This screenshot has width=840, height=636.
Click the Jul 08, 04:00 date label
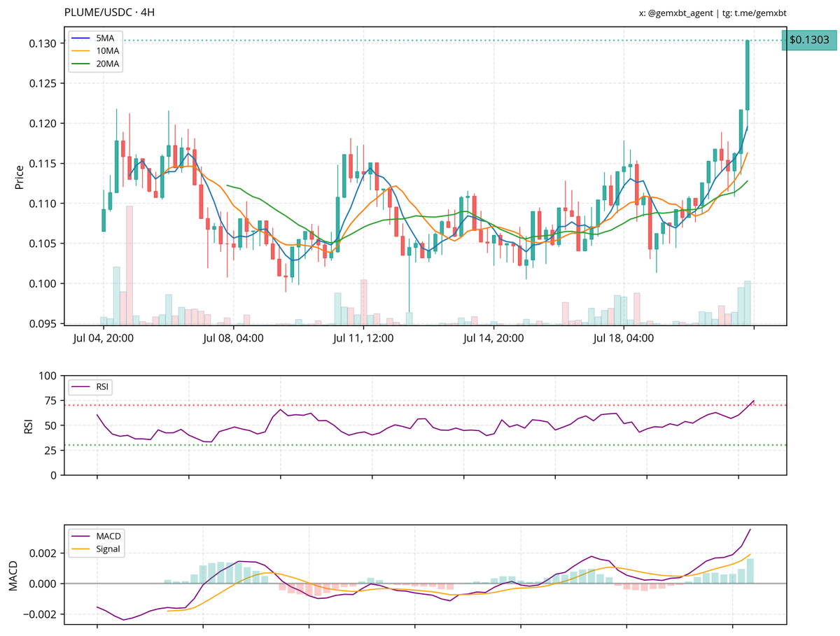pyautogui.click(x=233, y=339)
